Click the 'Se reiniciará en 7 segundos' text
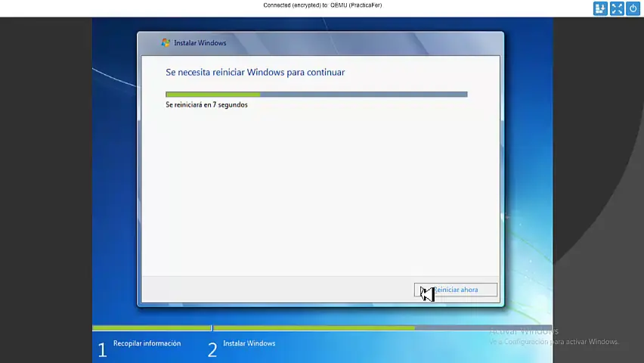 pyautogui.click(x=206, y=105)
